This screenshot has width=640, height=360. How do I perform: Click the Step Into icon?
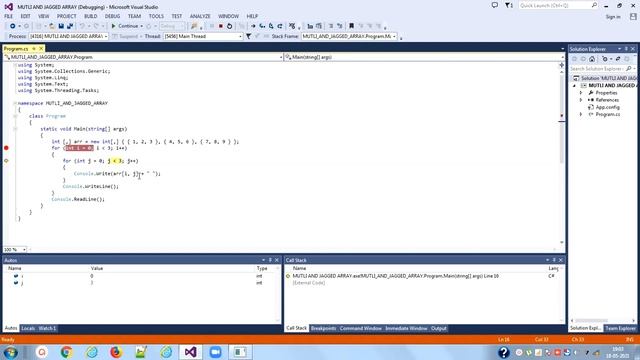click(262, 26)
